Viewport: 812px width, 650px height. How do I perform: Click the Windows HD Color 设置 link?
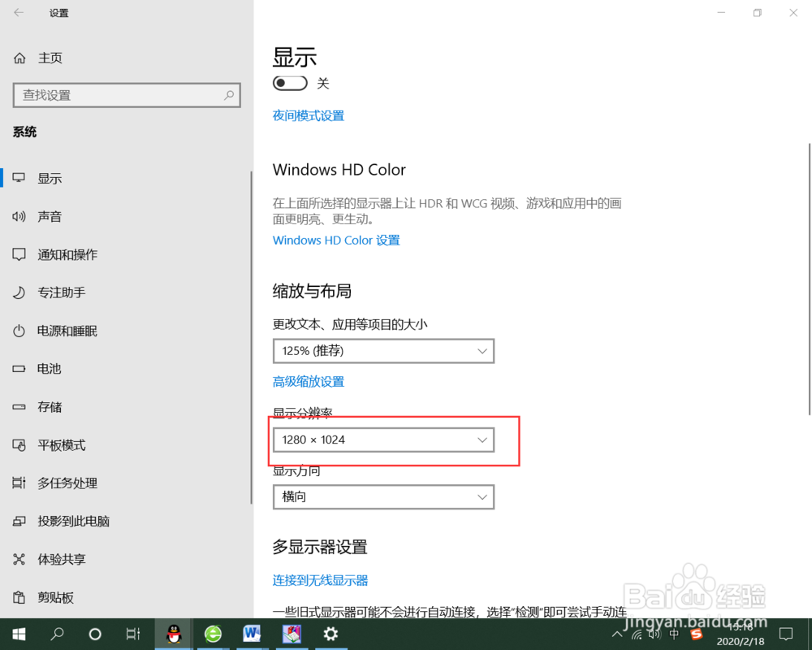click(x=335, y=240)
